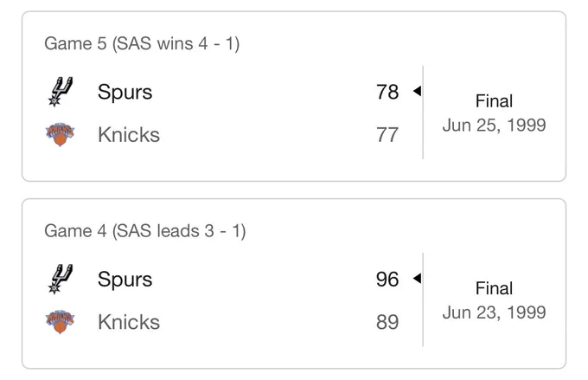Select the Game 5 (SAS wins 4 - 1) heading

[142, 43]
